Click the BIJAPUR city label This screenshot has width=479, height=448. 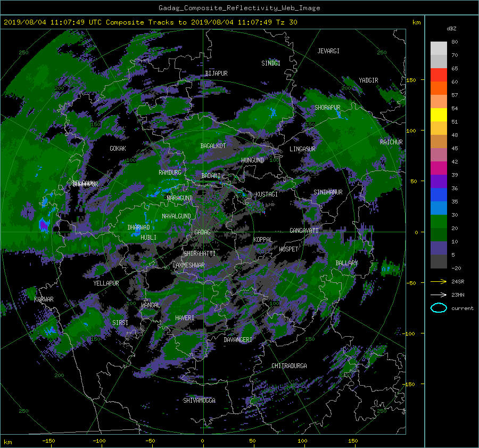pos(216,74)
